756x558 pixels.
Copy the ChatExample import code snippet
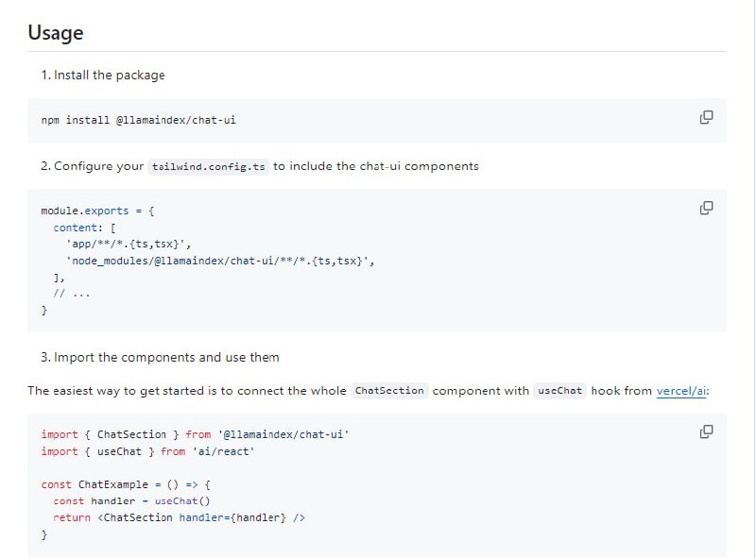(x=705, y=431)
